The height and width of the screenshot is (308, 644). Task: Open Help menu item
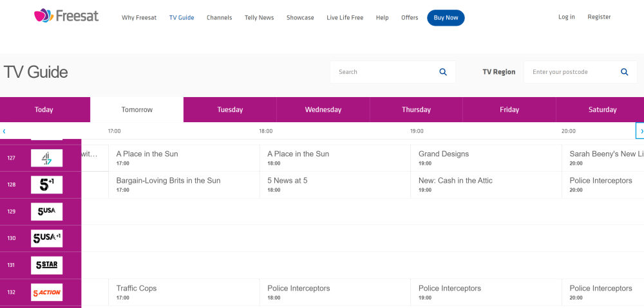point(382,17)
